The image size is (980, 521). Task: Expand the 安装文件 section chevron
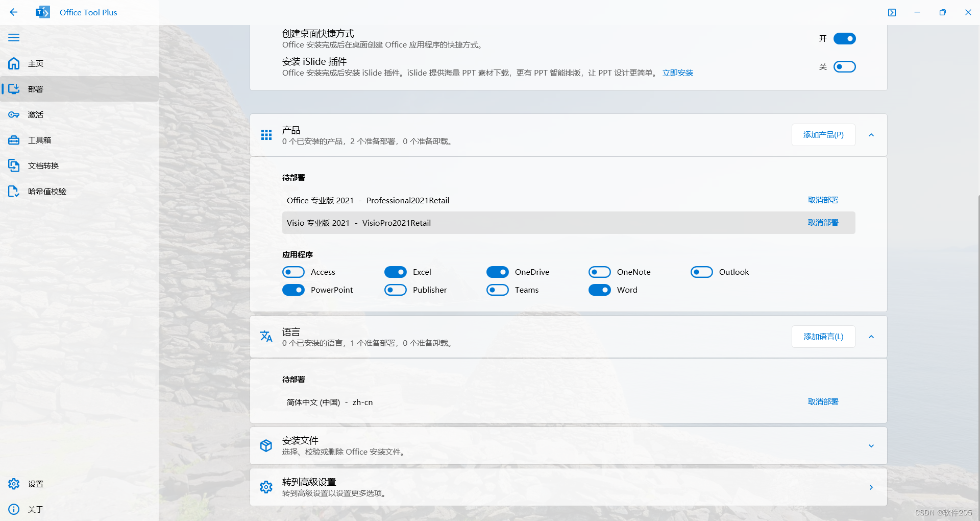(x=871, y=446)
